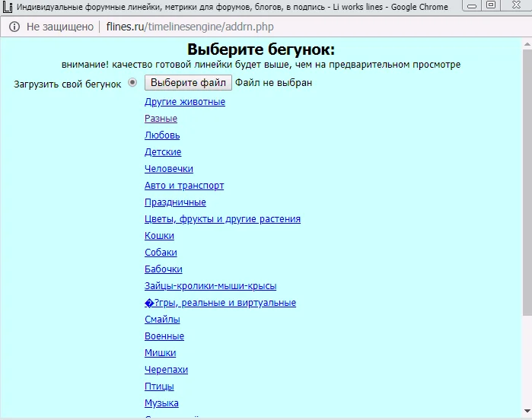532x420 pixels.
Task: Click the 'Файл не выбран' text
Action: coord(273,83)
